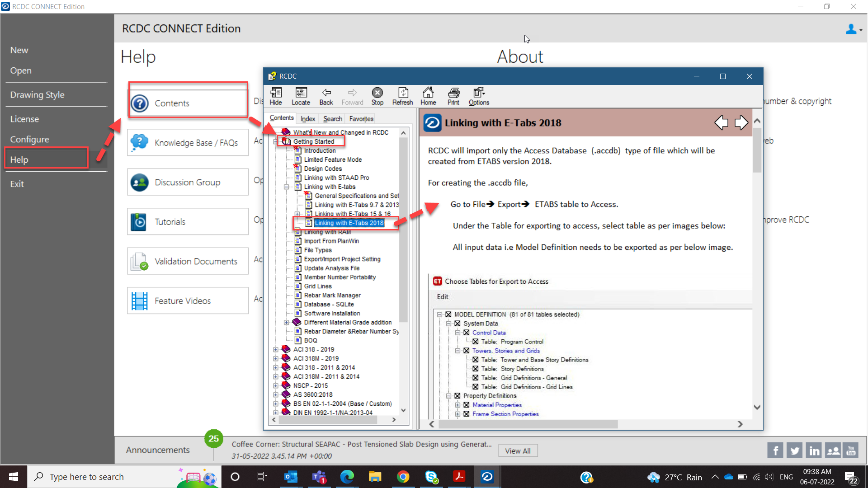868x488 pixels.
Task: Expand BS EN 02-1-1-2004 node
Action: (x=276, y=404)
